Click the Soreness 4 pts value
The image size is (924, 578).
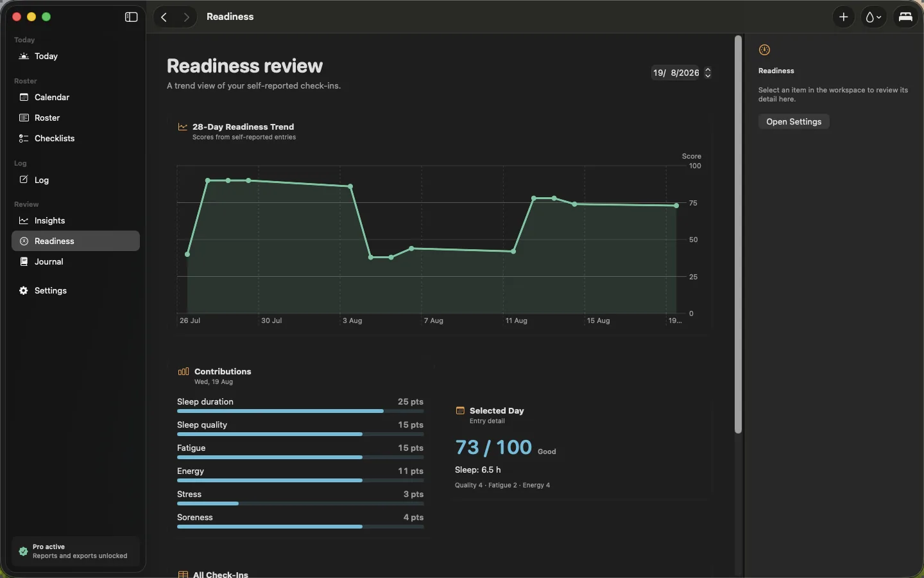pos(413,518)
